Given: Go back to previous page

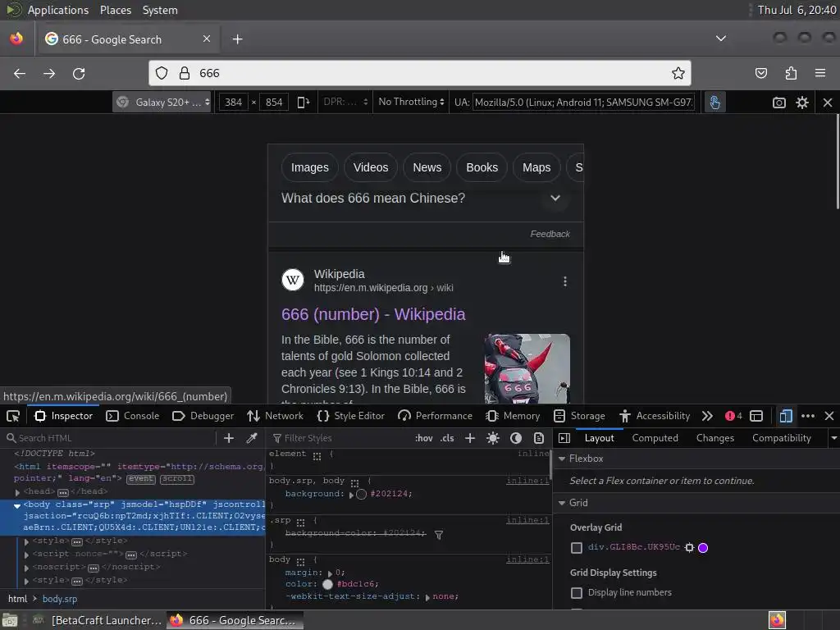Looking at the screenshot, I should click(20, 73).
